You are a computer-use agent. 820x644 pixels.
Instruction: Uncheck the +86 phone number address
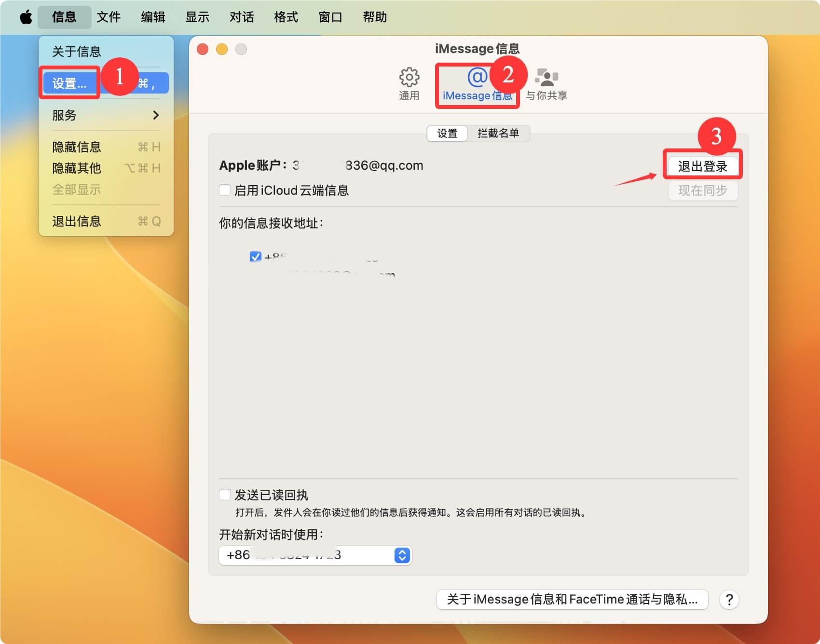[x=254, y=257]
